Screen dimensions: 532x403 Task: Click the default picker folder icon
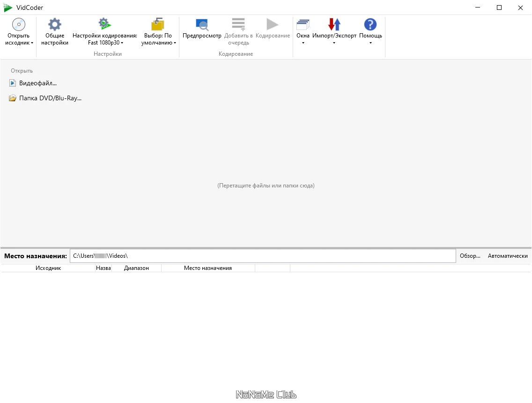pyautogui.click(x=158, y=24)
